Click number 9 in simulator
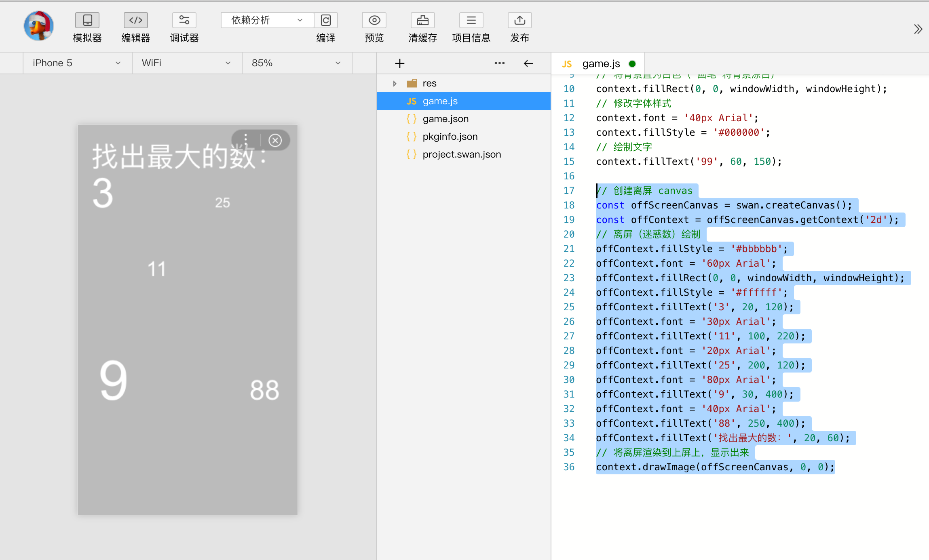Image resolution: width=929 pixels, height=560 pixels. [x=113, y=381]
